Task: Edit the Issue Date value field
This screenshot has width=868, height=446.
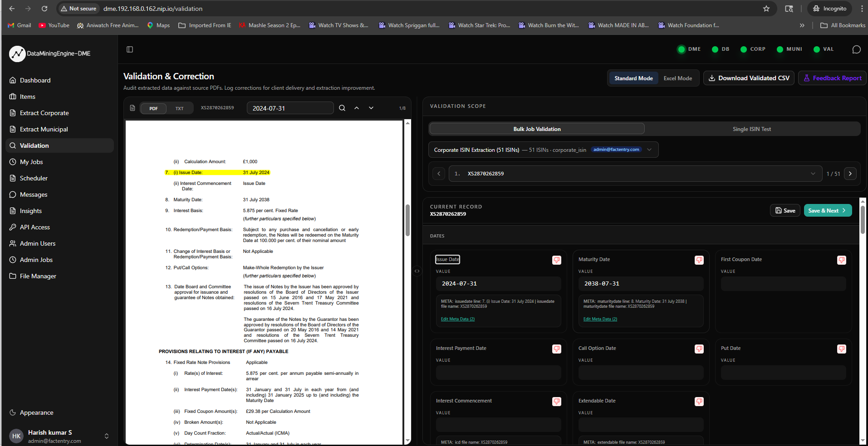Action: click(498, 284)
